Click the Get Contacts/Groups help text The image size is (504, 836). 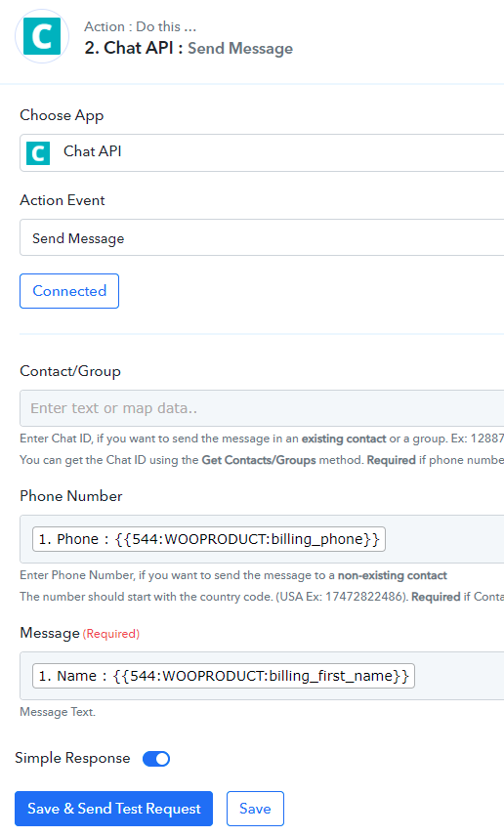click(259, 460)
